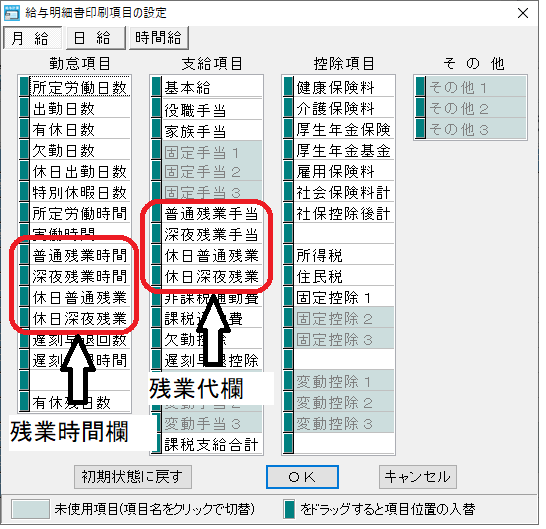The image size is (546, 529).
Task: Click the キャンセル button
Action: [418, 476]
